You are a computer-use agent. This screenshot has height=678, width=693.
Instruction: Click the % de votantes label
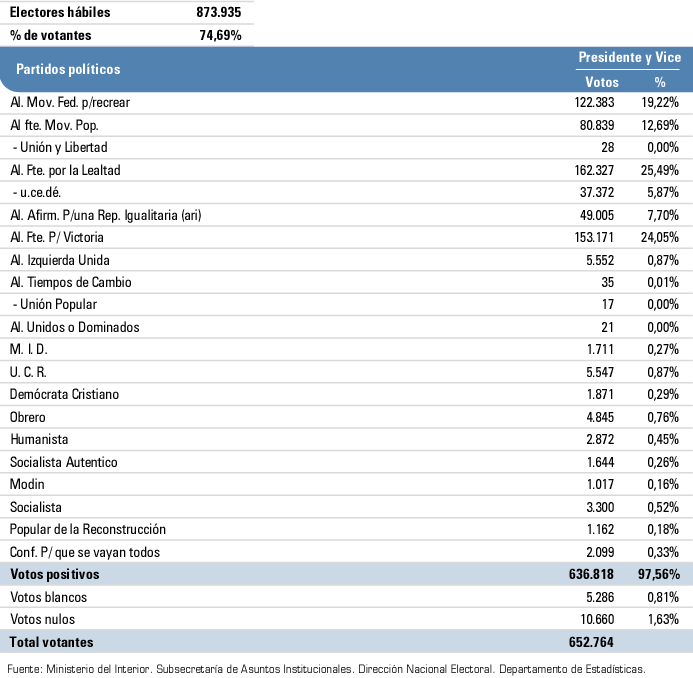click(x=51, y=36)
